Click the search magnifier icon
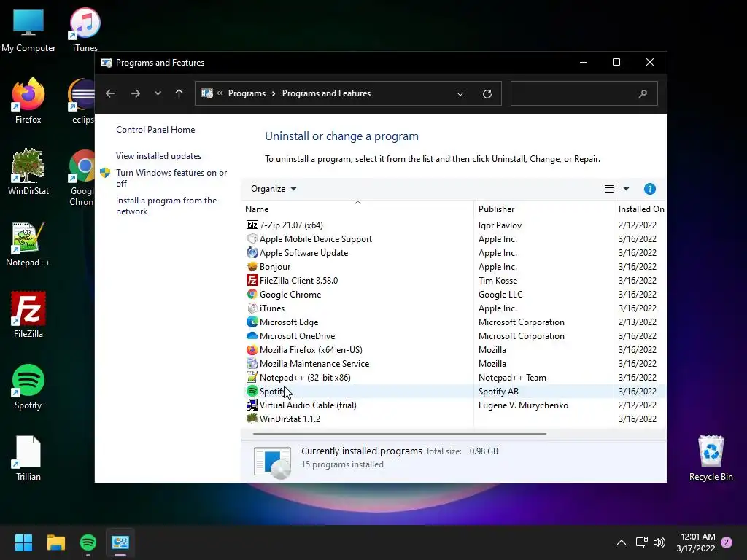 [x=643, y=93]
